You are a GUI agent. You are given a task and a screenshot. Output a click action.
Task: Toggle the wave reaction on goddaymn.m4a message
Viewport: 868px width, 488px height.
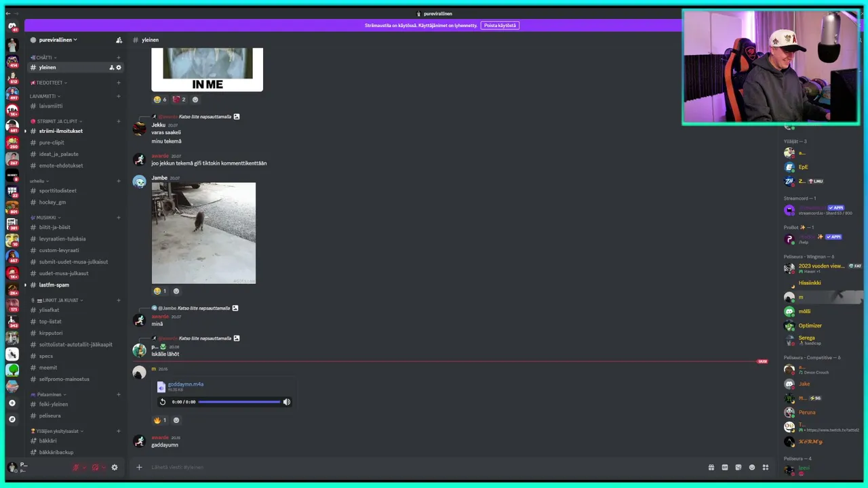coord(160,420)
